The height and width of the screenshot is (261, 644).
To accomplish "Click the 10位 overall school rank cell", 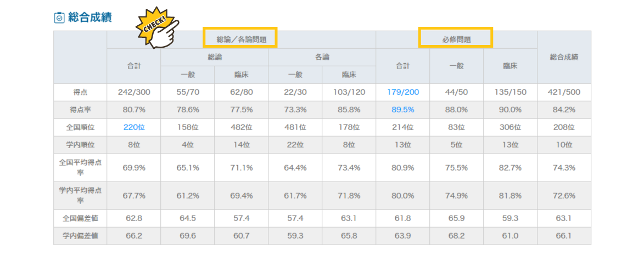I will pos(564,145).
